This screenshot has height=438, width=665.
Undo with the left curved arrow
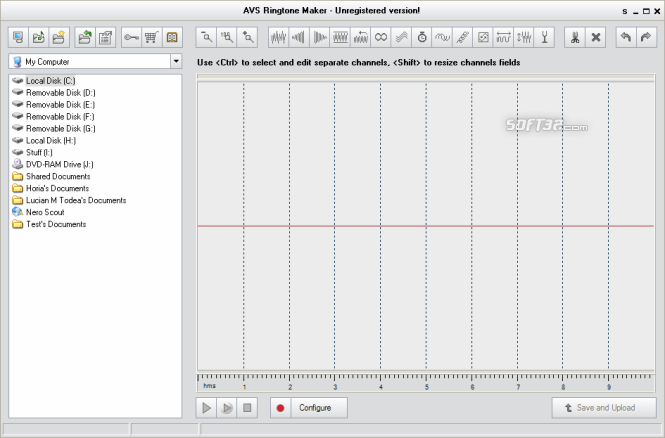click(626, 37)
